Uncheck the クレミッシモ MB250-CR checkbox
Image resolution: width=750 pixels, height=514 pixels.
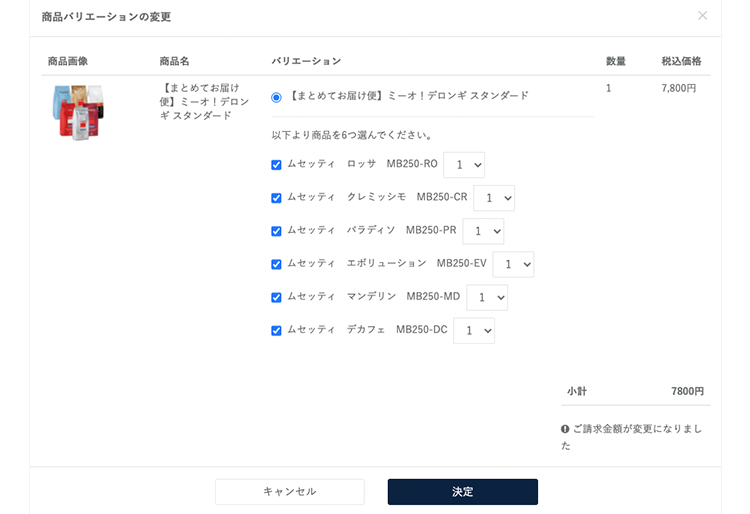[276, 198]
